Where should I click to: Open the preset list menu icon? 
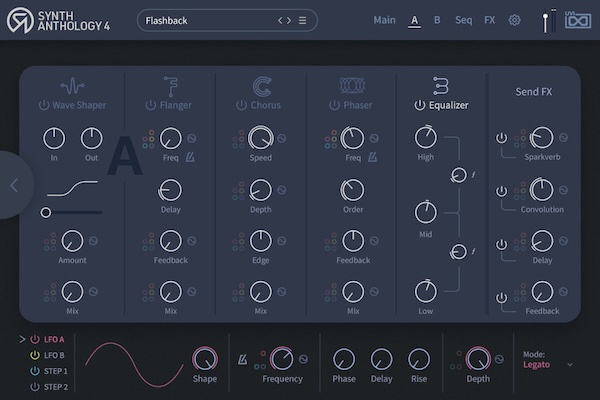302,20
